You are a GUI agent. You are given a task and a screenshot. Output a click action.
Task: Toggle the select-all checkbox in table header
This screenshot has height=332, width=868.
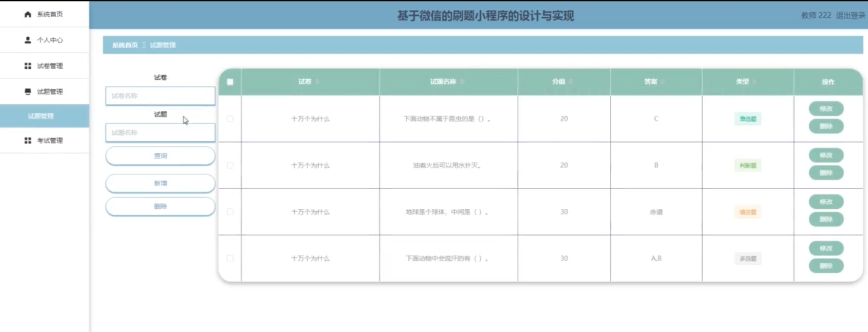(x=230, y=82)
